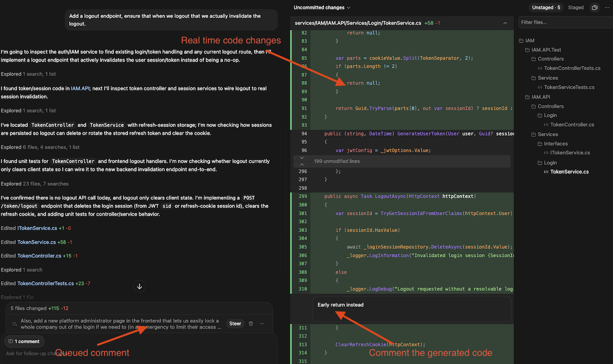Switch to the Staged tab

coord(575,7)
